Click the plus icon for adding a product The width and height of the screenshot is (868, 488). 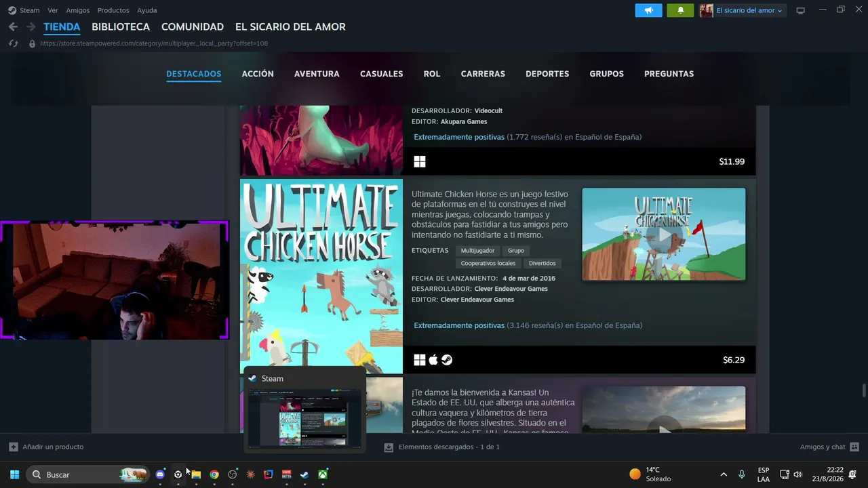click(x=13, y=447)
